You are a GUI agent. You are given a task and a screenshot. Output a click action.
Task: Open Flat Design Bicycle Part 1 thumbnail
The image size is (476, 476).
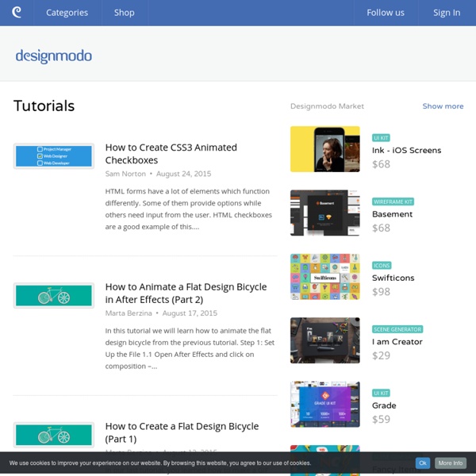pos(54,435)
